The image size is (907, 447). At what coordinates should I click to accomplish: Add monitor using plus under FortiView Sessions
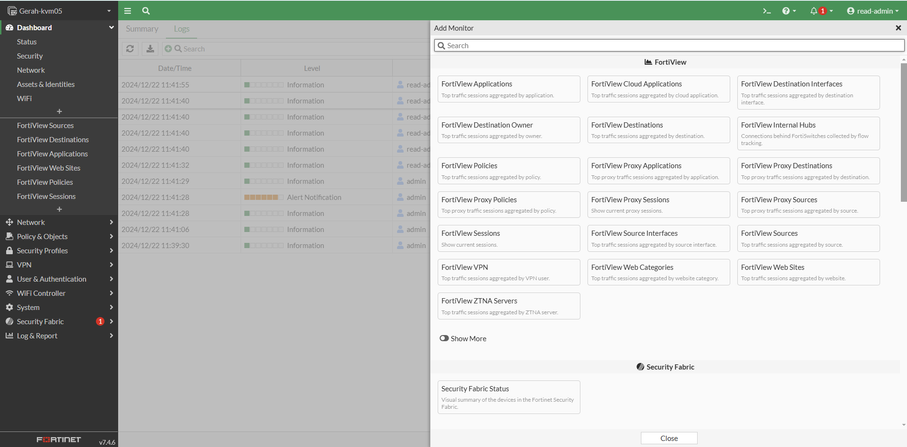(59, 209)
